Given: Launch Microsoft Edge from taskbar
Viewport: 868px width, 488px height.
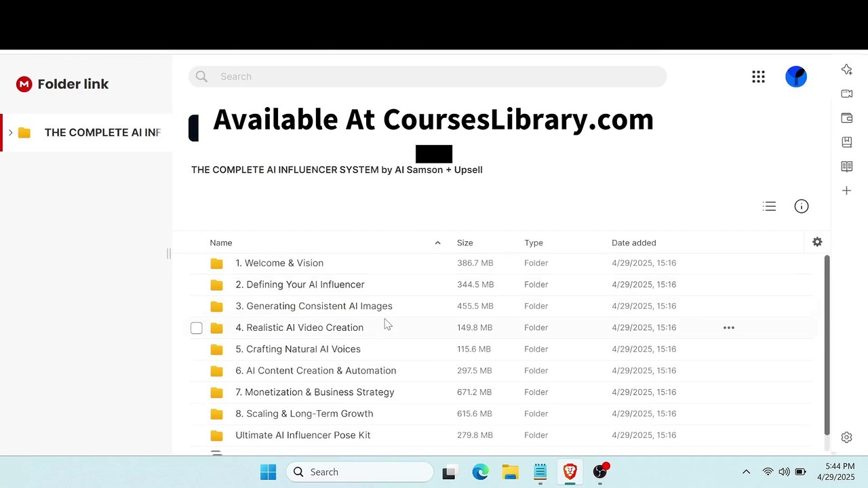Looking at the screenshot, I should pos(480,472).
